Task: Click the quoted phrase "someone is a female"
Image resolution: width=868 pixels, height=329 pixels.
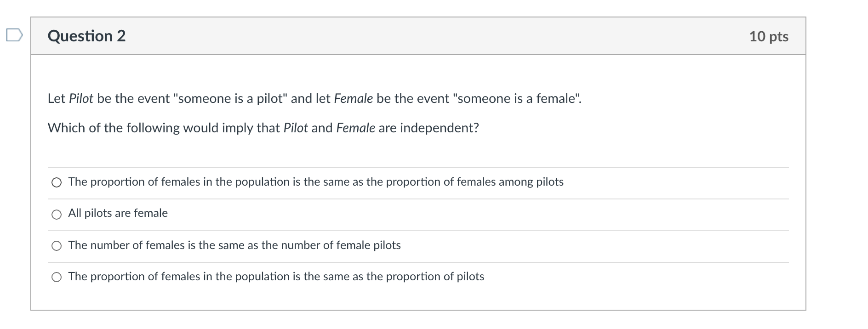Action: pyautogui.click(x=517, y=98)
